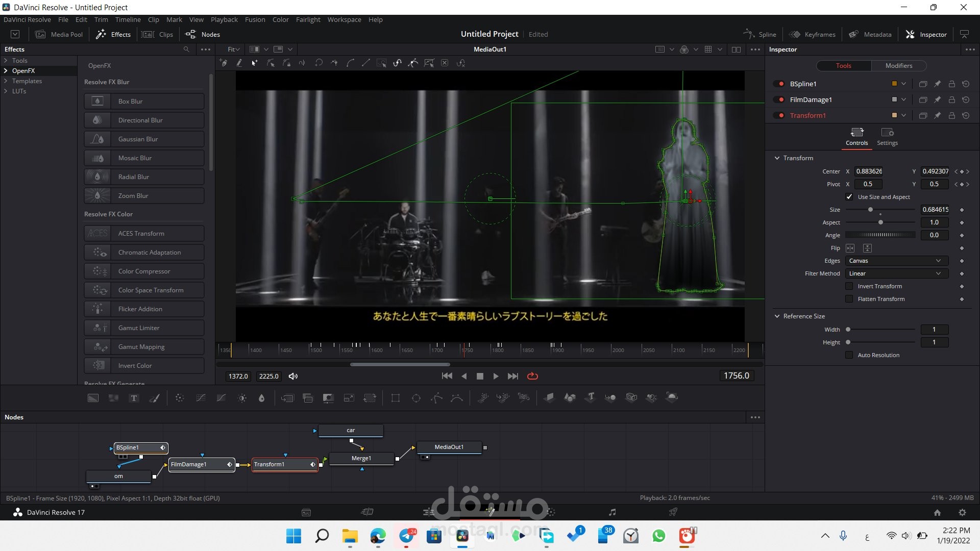Add a Text tool from the toolbar
The height and width of the screenshot is (551, 980).
coord(134,398)
